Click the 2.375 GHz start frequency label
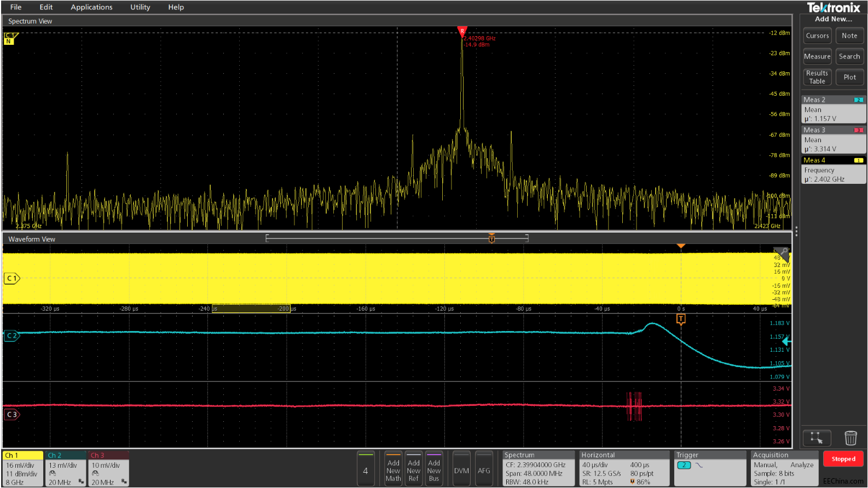The height and width of the screenshot is (488, 868). [28, 226]
